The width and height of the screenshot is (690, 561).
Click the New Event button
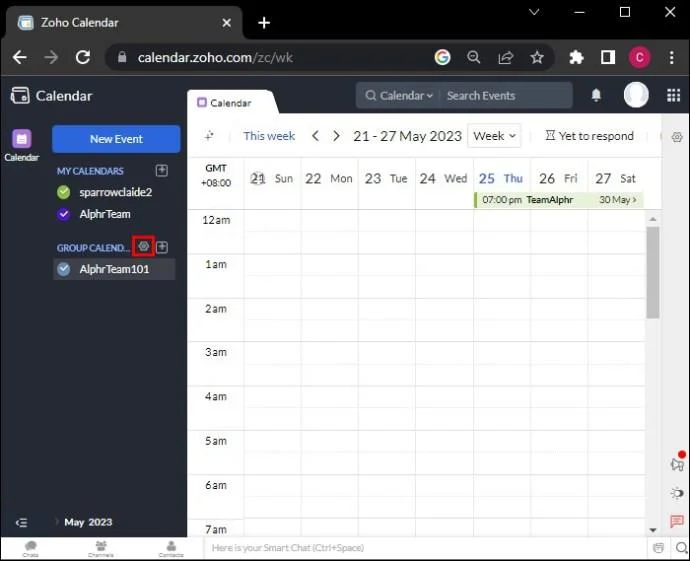(x=116, y=139)
